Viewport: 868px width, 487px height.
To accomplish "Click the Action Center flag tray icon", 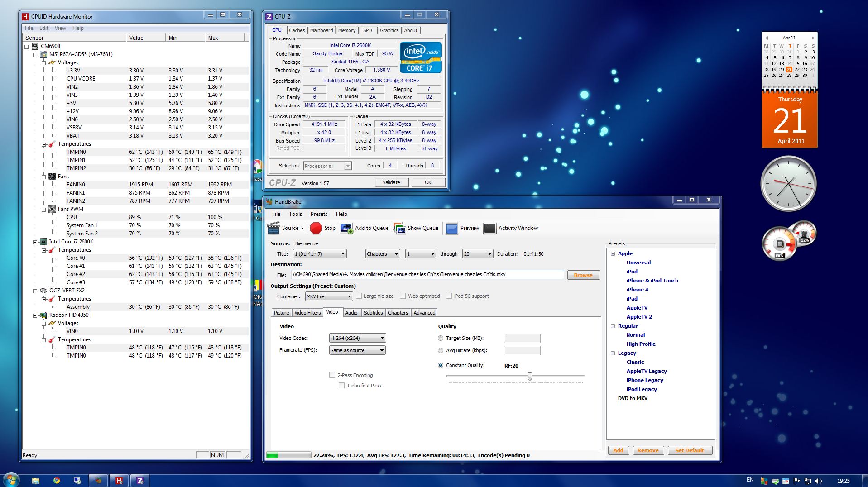I will 796,481.
